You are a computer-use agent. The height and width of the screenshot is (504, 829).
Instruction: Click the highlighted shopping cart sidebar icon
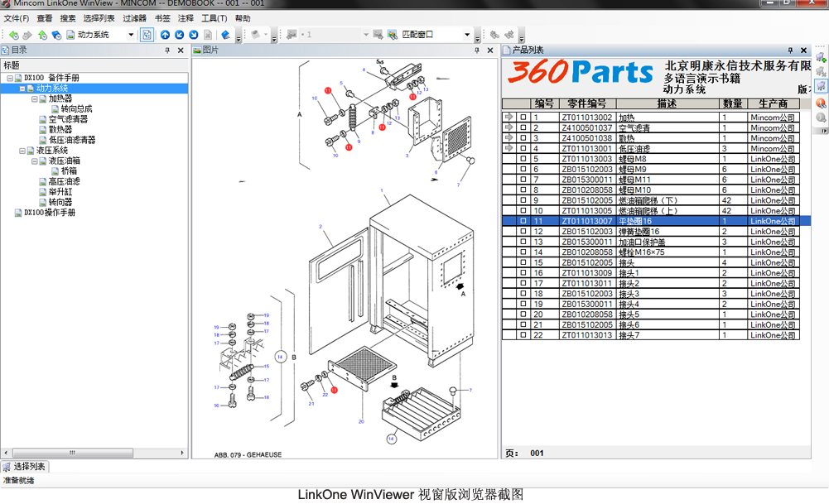821,86
